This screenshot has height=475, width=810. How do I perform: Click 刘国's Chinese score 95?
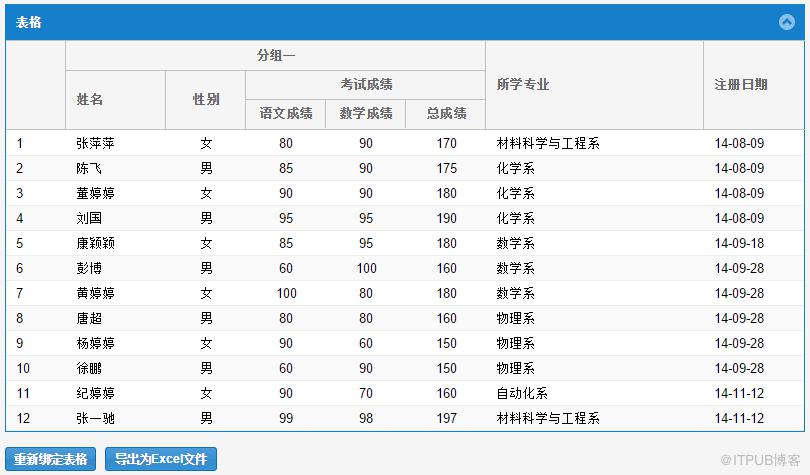(x=286, y=218)
